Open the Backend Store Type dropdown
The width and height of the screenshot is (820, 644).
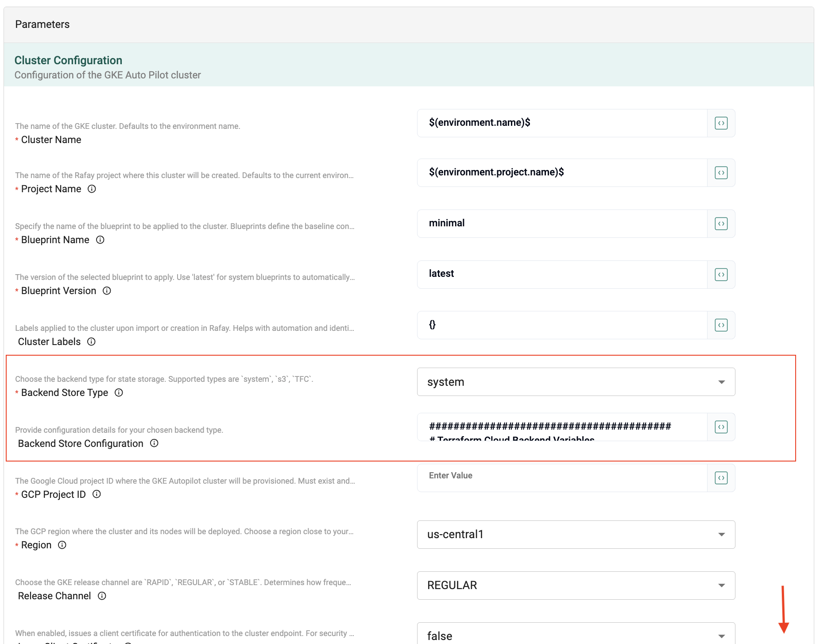576,382
